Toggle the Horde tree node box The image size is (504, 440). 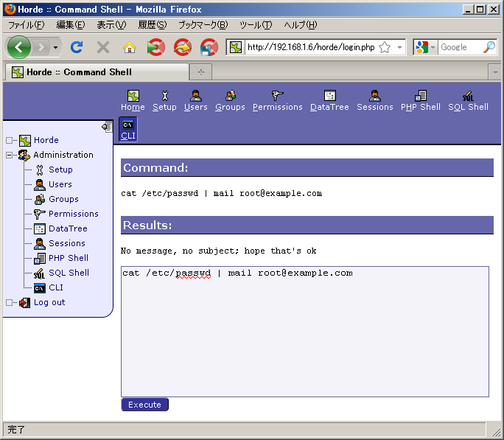pos(9,141)
